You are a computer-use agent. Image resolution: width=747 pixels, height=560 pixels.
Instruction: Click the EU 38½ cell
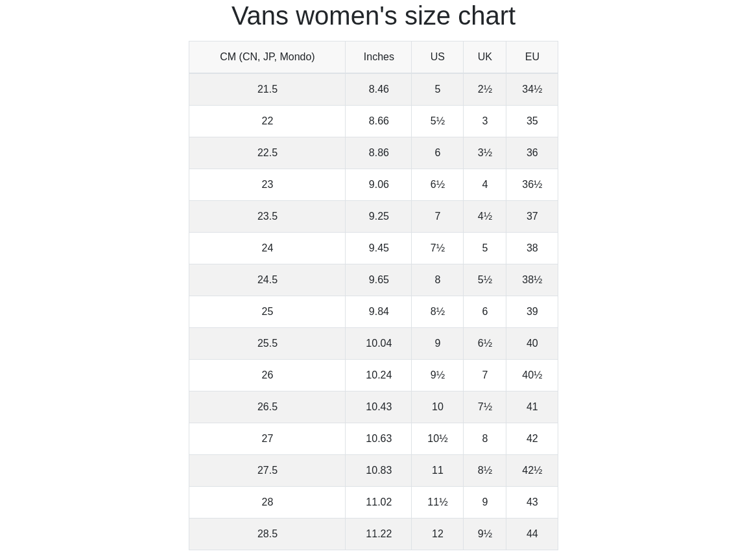pyautogui.click(x=532, y=280)
